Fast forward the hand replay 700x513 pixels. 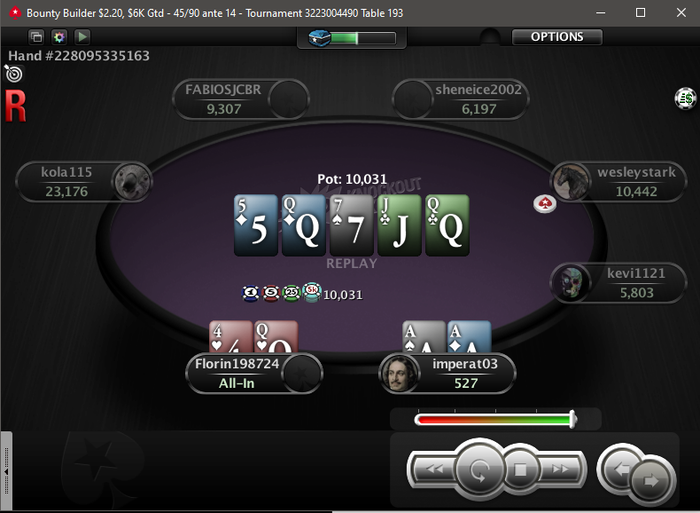pyautogui.click(x=560, y=469)
